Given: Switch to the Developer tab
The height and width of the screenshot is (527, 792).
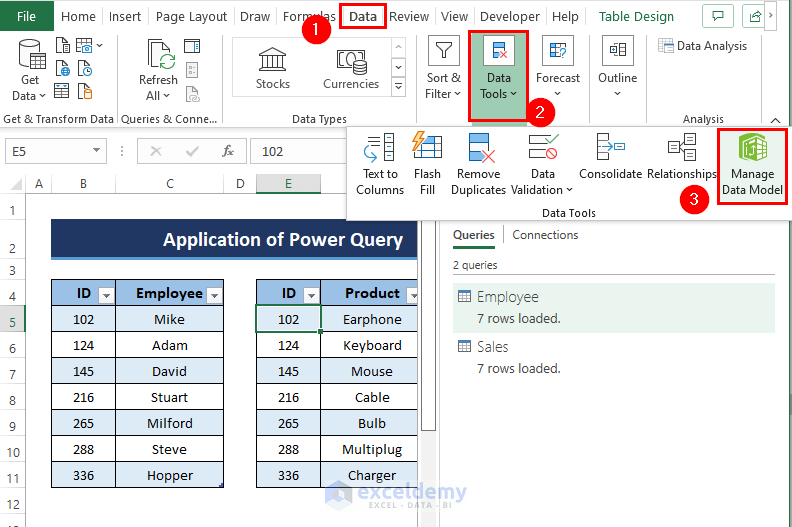Looking at the screenshot, I should 509,17.
